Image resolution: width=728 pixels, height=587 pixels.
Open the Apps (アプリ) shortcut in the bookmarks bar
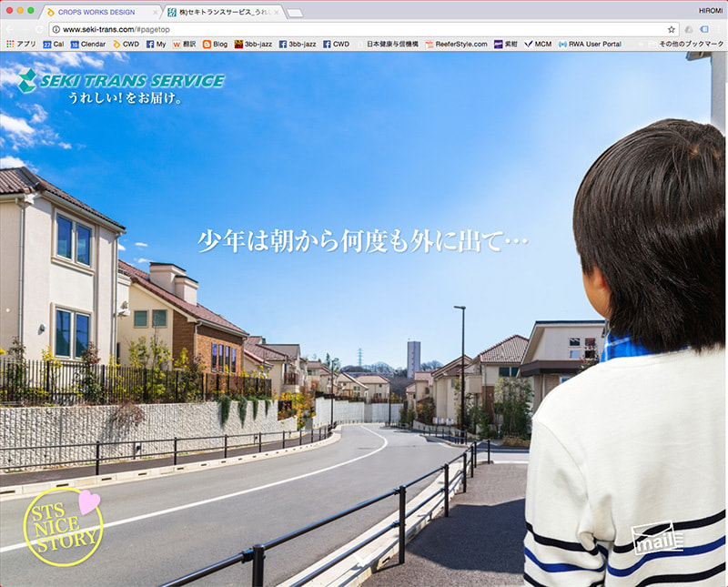[x=22, y=44]
